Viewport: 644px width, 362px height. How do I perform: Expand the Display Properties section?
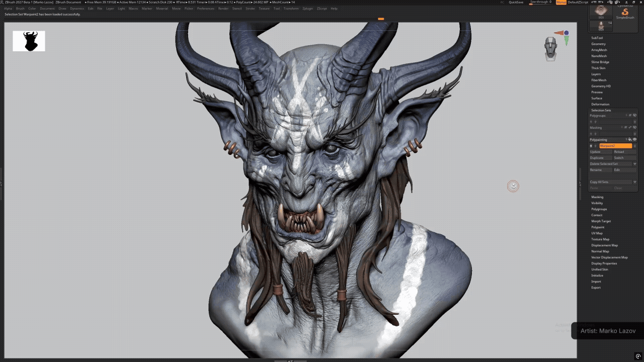pyautogui.click(x=604, y=263)
